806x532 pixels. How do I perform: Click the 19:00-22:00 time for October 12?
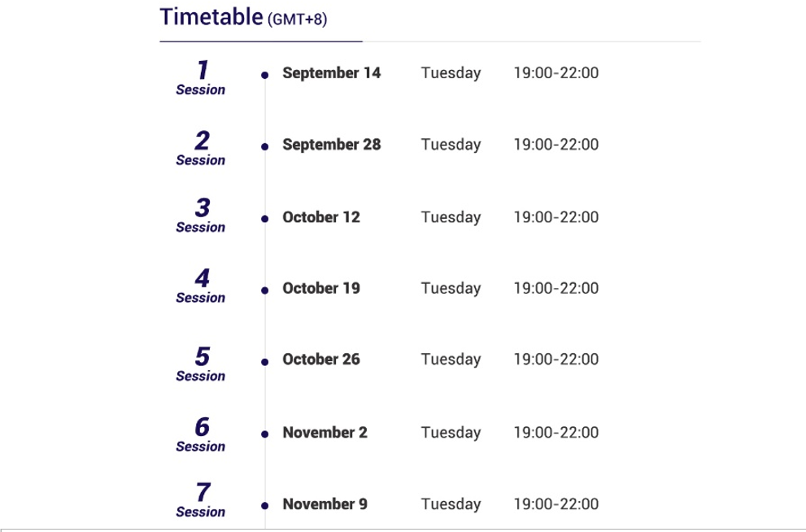coord(555,217)
